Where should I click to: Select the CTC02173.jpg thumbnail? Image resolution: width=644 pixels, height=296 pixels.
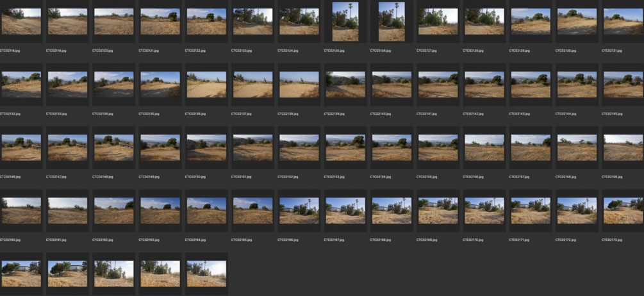[623, 211]
